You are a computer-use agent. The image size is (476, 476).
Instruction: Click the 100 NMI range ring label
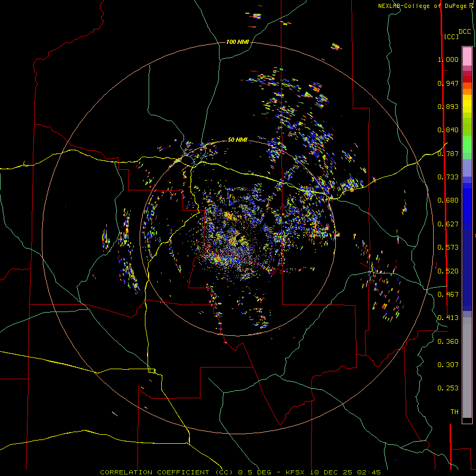(x=237, y=42)
